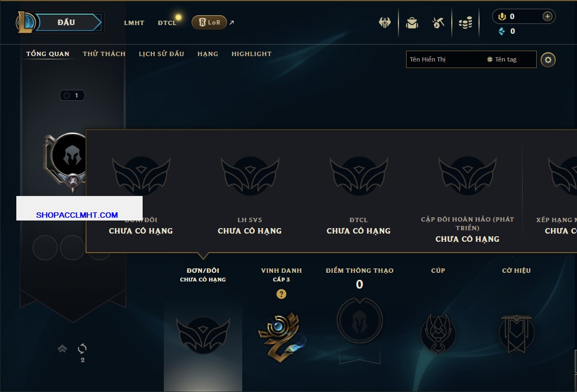This screenshot has width=577, height=392.
Task: Open the Store coins icon
Action: [x=465, y=23]
